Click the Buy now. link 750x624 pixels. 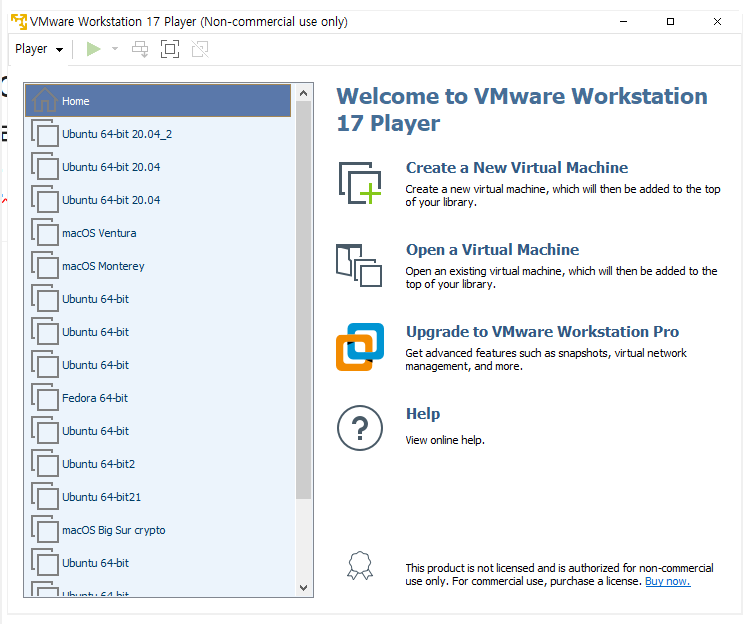coord(668,581)
